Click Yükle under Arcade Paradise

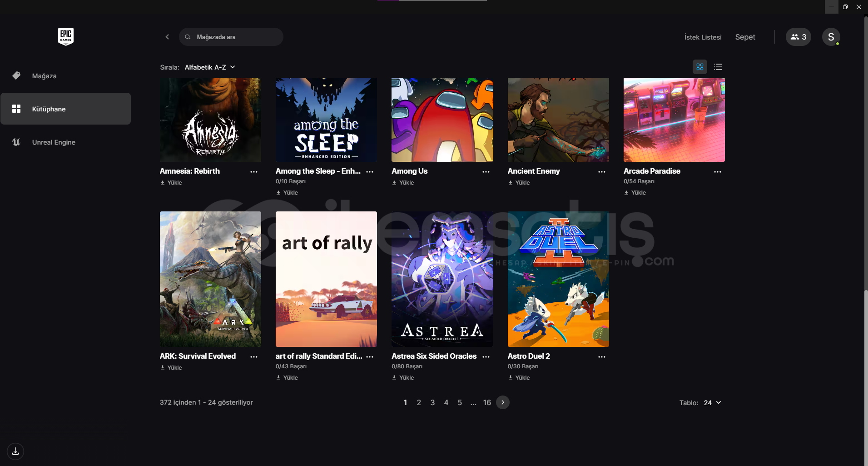coord(635,193)
